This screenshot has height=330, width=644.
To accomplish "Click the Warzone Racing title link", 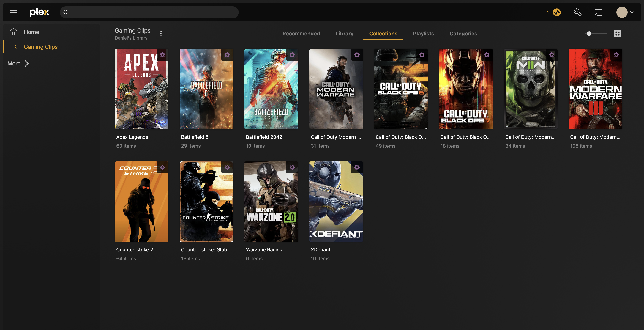I will [264, 249].
